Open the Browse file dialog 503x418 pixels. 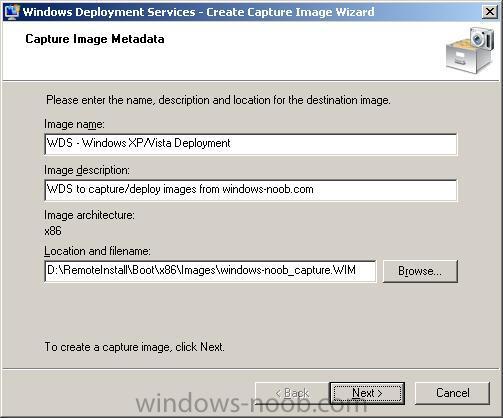420,271
